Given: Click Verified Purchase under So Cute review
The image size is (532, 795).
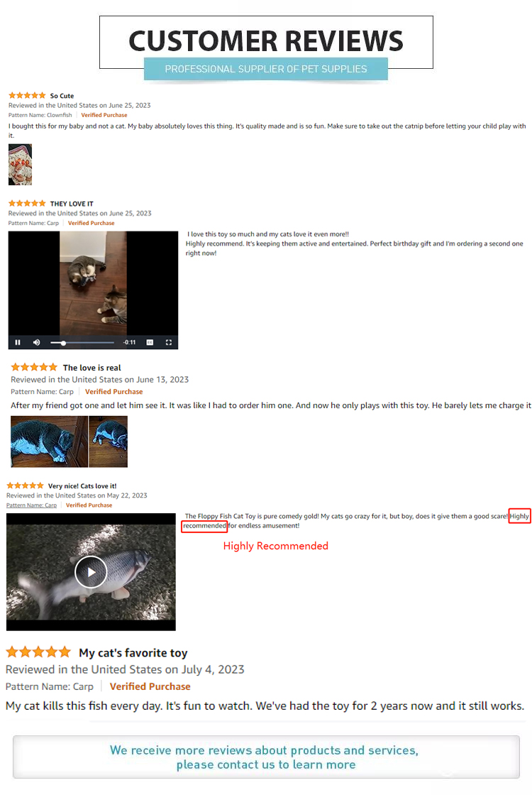Looking at the screenshot, I should 104,115.
